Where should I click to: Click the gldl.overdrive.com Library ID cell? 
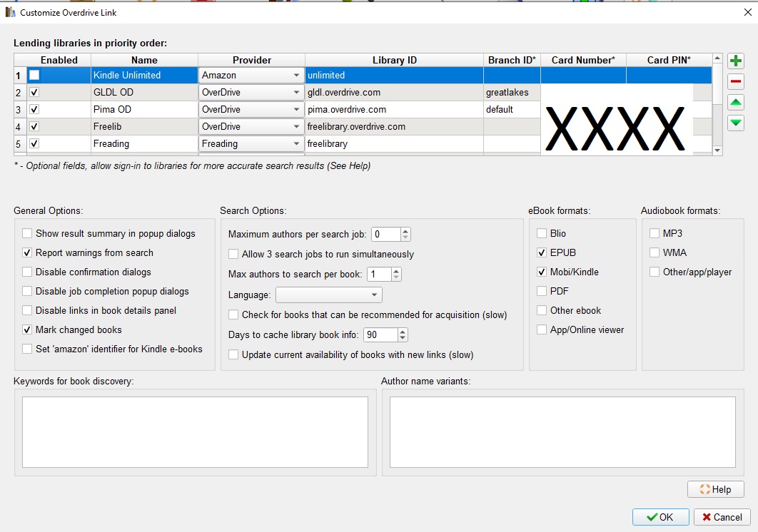(395, 92)
